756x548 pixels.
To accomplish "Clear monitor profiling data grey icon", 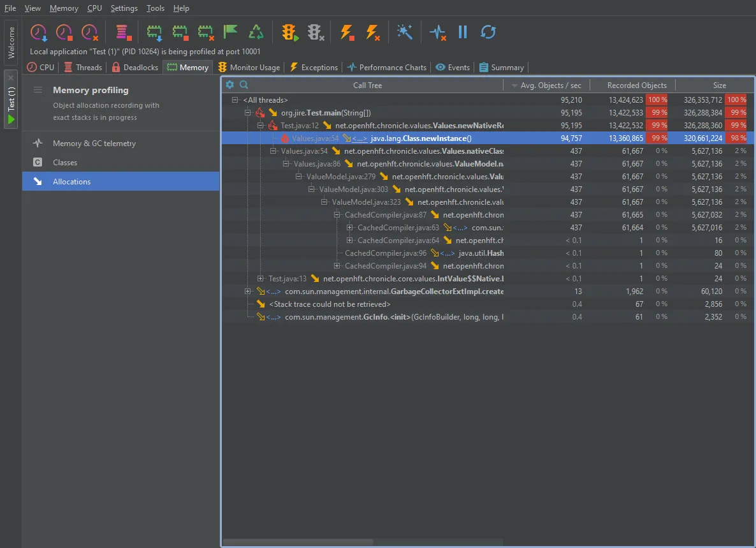I will coord(316,33).
